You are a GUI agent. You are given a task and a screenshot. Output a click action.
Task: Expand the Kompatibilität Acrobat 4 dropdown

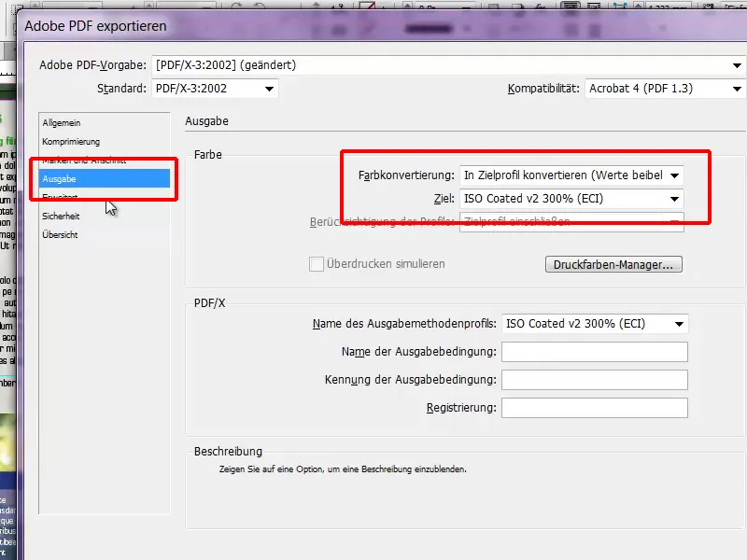pos(665,89)
